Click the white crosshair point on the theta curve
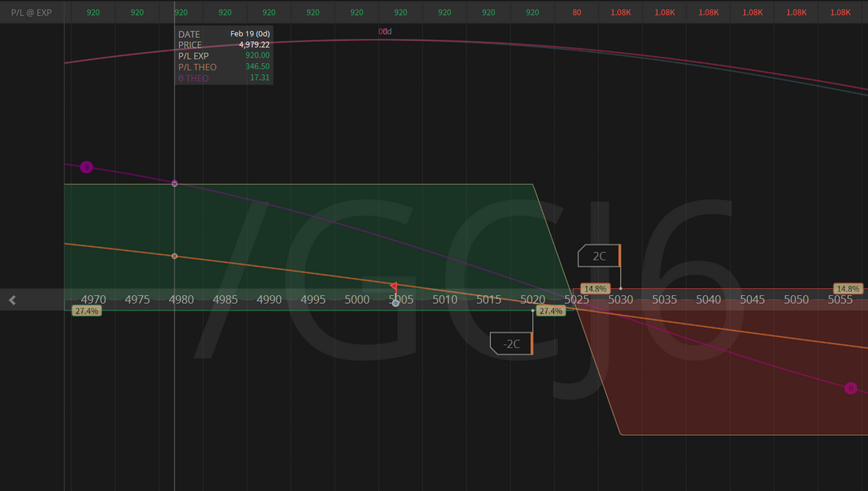The height and width of the screenshot is (491, 868). pyautogui.click(x=174, y=184)
